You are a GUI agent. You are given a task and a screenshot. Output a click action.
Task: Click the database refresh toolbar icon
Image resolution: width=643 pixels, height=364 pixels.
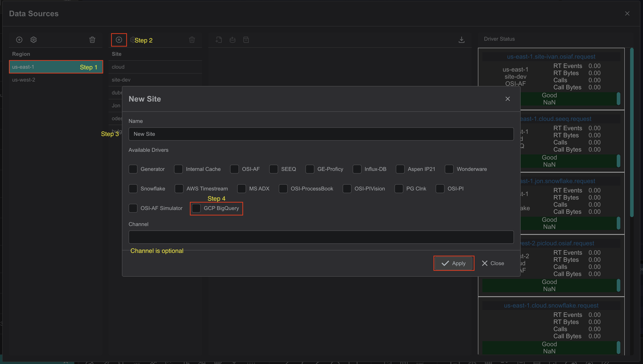coord(233,40)
